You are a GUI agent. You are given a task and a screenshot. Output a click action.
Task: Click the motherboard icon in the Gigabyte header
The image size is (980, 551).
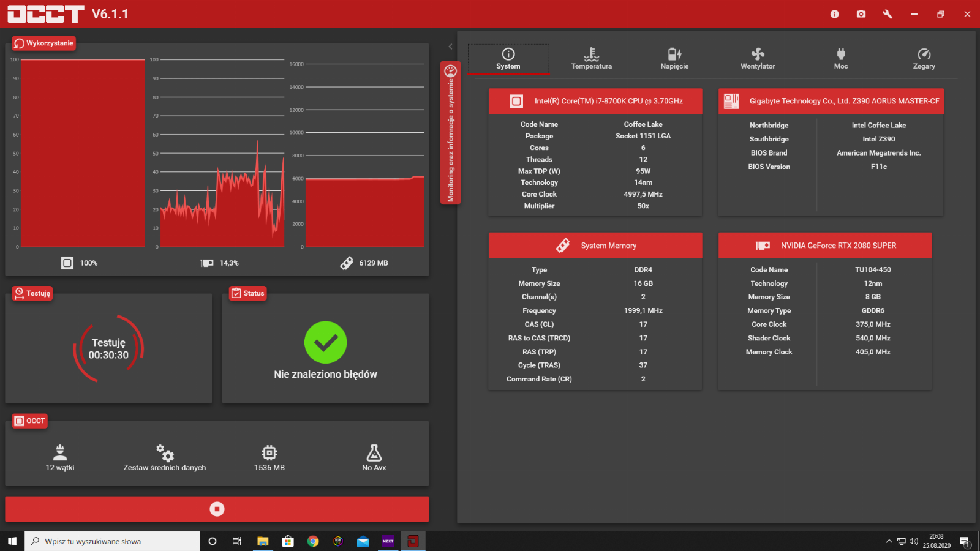coord(731,101)
